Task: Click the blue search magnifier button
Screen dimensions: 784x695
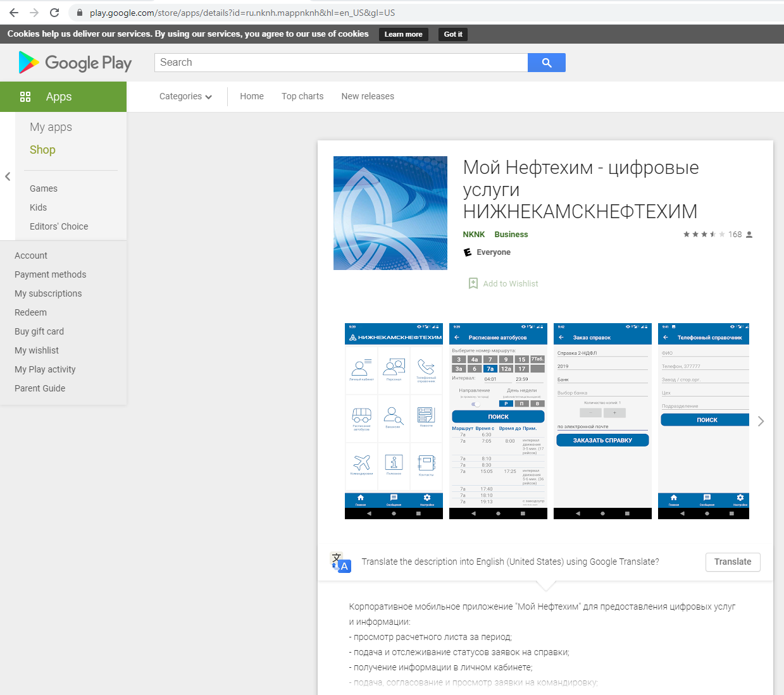Action: (x=547, y=63)
